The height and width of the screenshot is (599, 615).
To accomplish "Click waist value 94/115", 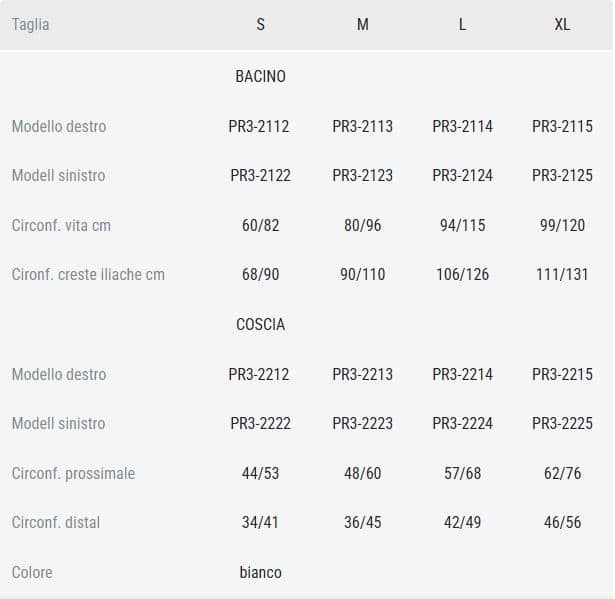I will click(x=462, y=225).
